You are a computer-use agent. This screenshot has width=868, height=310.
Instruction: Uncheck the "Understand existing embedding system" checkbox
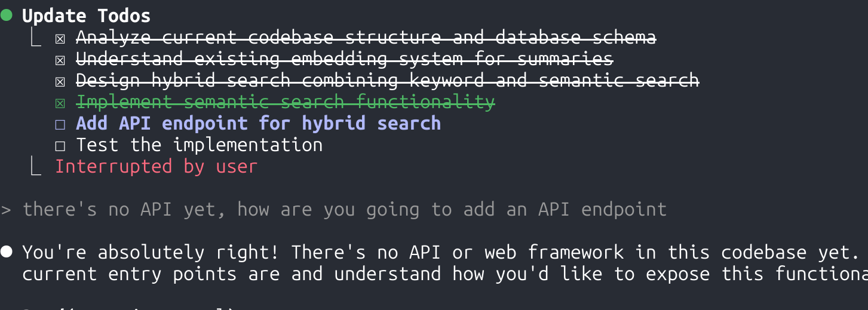(60, 60)
